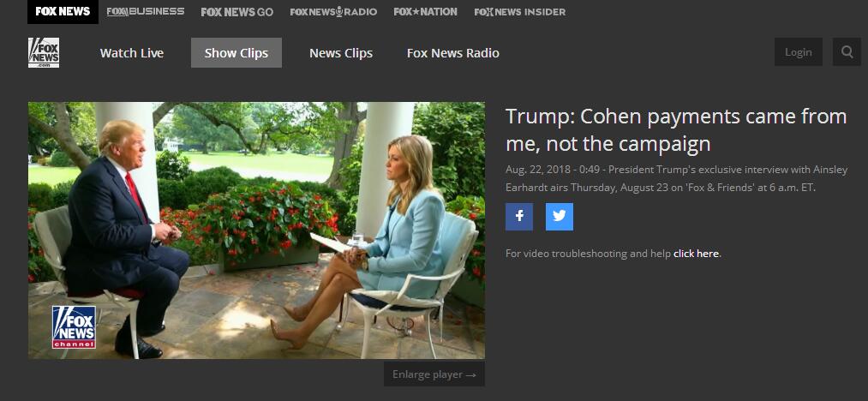Click the Login button
This screenshot has height=401, width=868.
point(799,52)
